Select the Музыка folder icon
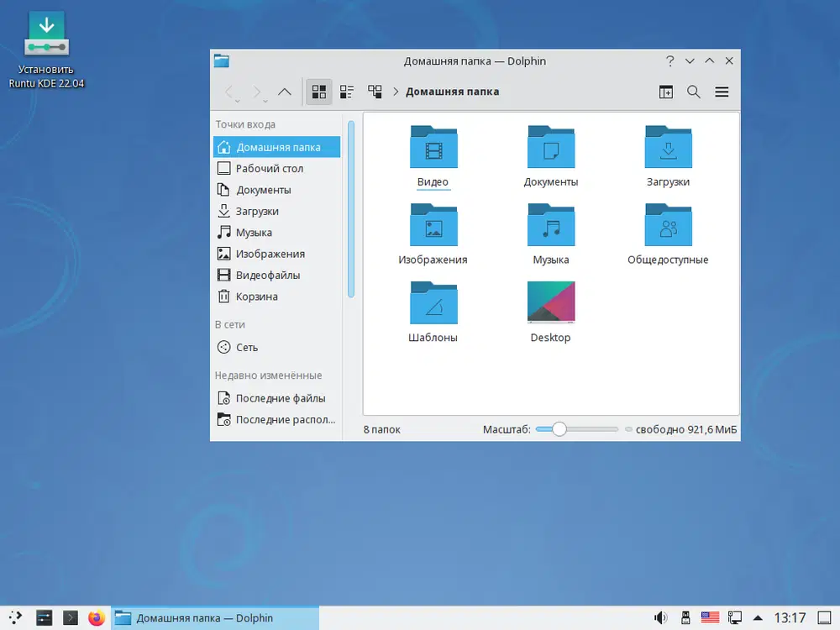 [551, 225]
